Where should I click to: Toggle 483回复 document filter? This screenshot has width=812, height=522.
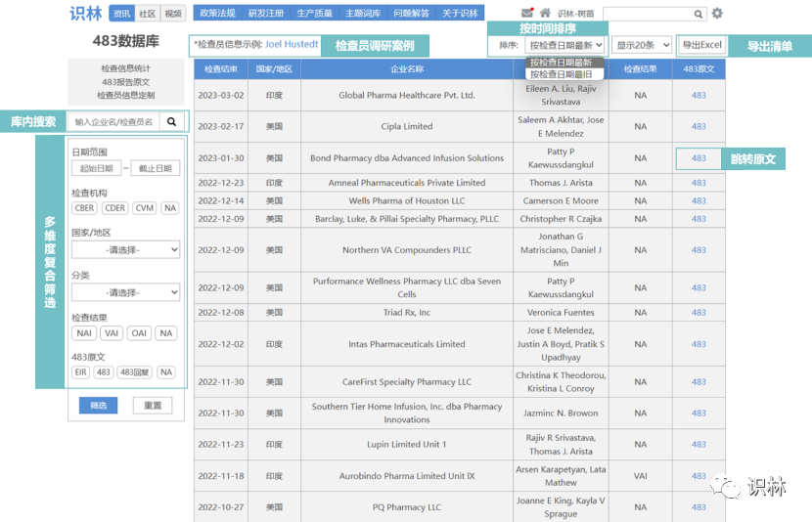tap(135, 372)
